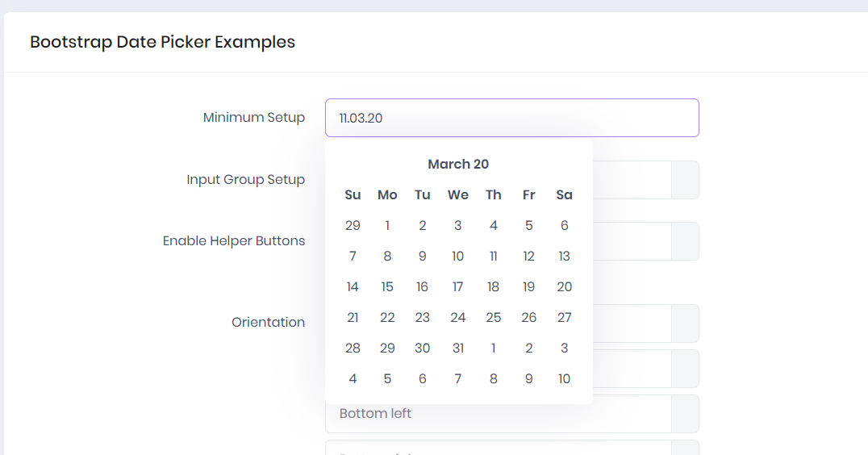Choose April 3 in the fifth calendar row

pos(564,349)
